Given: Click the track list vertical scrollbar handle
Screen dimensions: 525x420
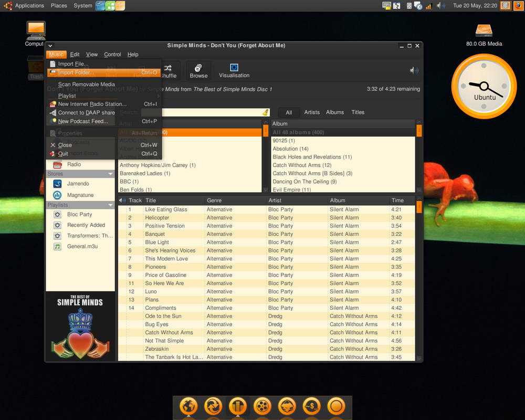Looking at the screenshot, I should click(419, 207).
